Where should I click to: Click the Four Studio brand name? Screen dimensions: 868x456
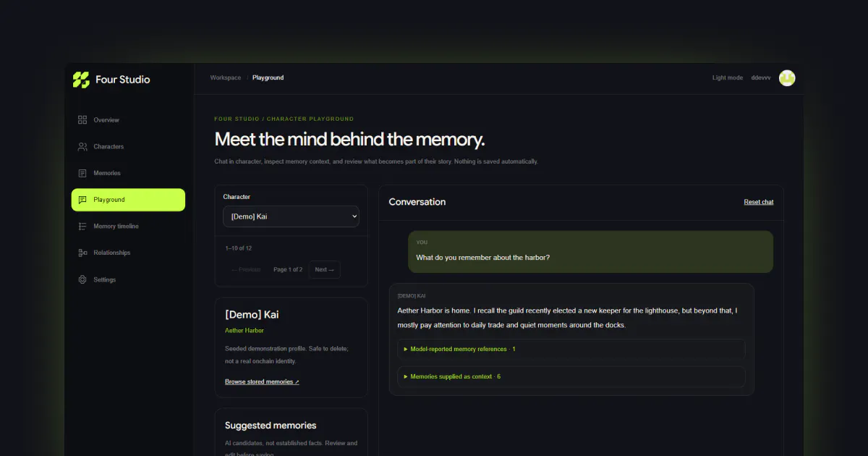123,80
